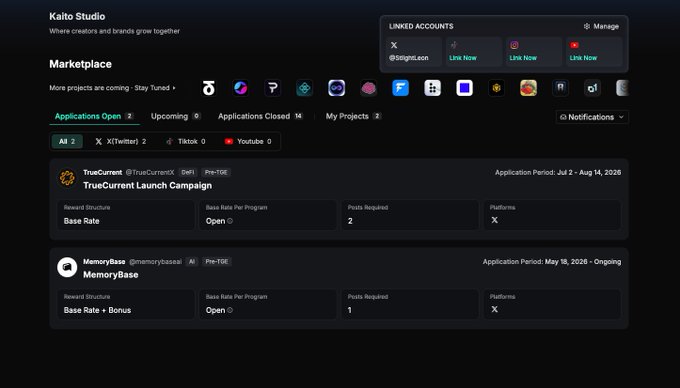Click TrueCurrent orange logo avatar

coord(67,178)
